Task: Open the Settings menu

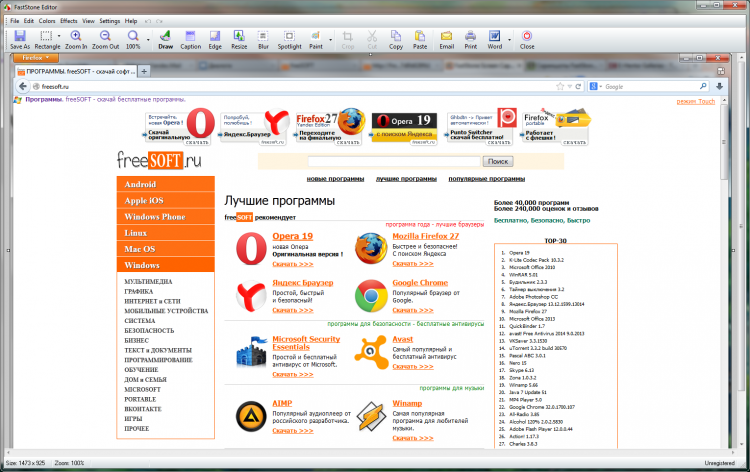Action: click(110, 21)
